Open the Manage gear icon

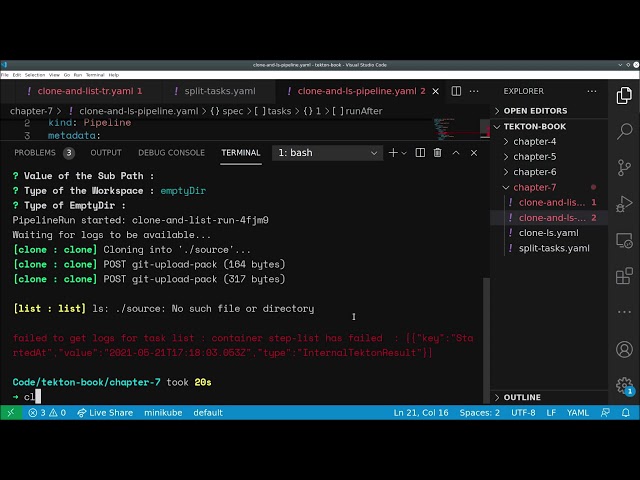click(624, 385)
